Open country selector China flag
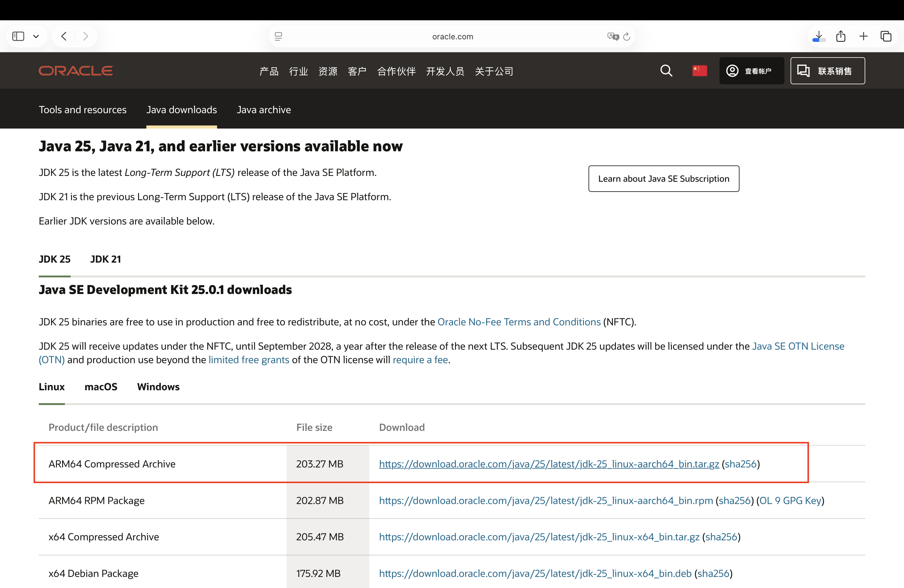 (699, 71)
